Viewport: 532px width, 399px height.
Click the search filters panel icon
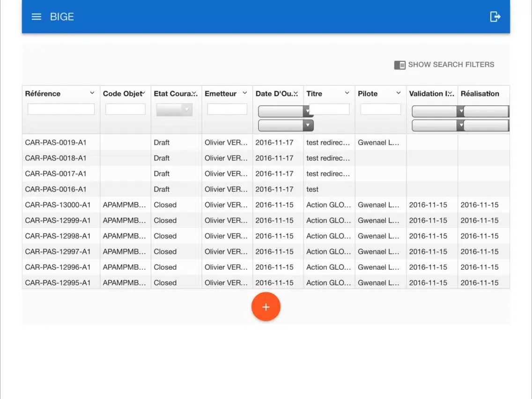(x=399, y=65)
